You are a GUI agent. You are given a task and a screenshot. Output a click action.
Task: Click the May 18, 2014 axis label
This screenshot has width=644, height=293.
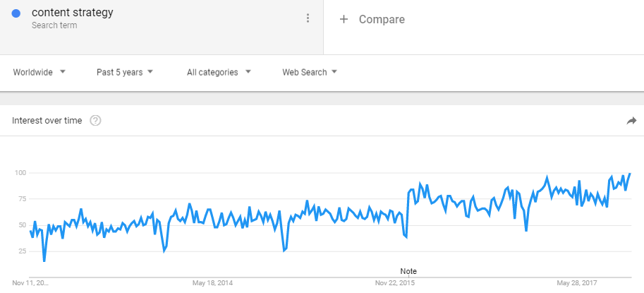tap(212, 283)
